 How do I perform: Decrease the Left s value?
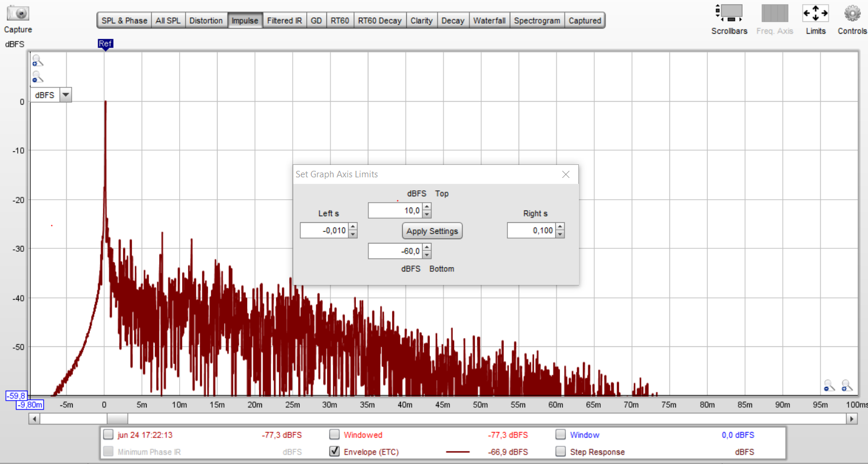click(353, 235)
